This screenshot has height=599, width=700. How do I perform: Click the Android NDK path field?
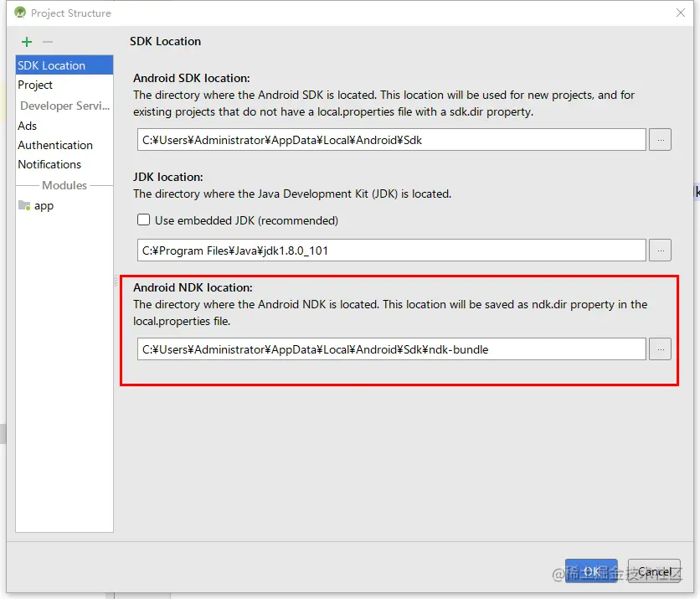pyautogui.click(x=391, y=349)
